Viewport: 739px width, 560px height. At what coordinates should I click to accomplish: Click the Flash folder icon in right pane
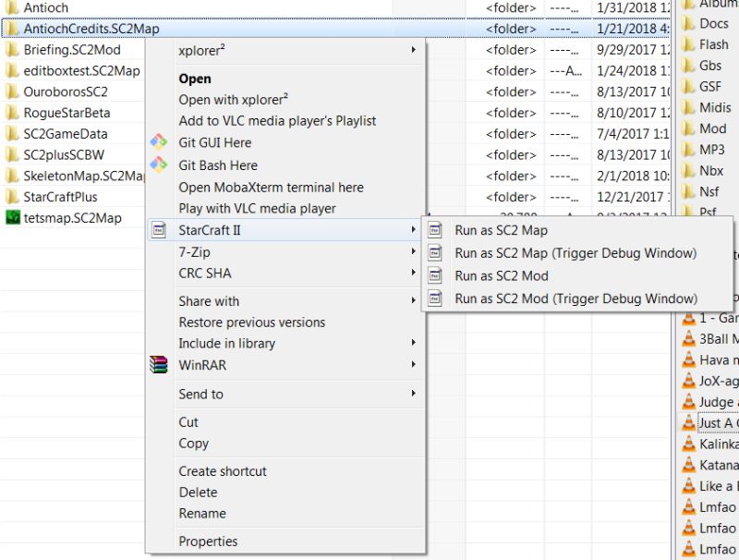click(x=689, y=44)
